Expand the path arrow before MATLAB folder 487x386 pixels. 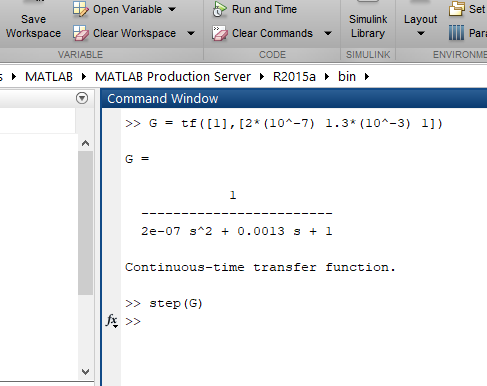click(14, 77)
